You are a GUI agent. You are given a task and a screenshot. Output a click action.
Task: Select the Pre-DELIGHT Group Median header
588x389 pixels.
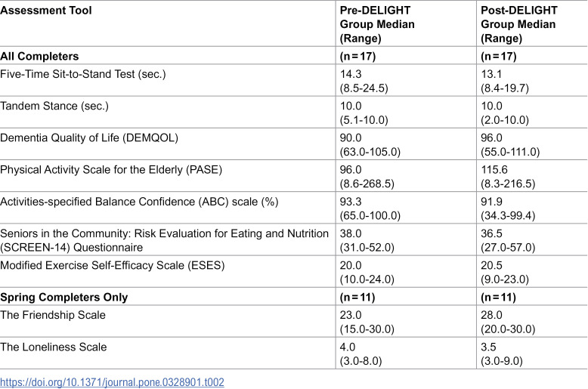click(x=377, y=24)
